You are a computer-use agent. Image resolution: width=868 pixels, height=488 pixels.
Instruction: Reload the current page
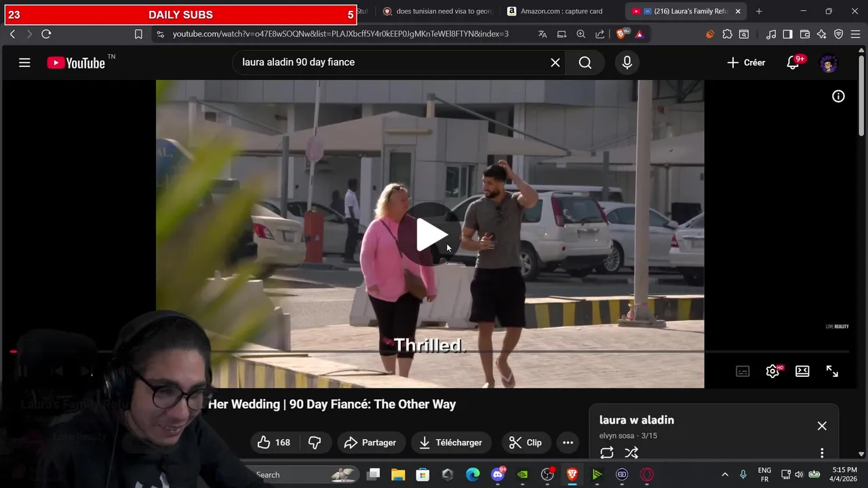46,34
